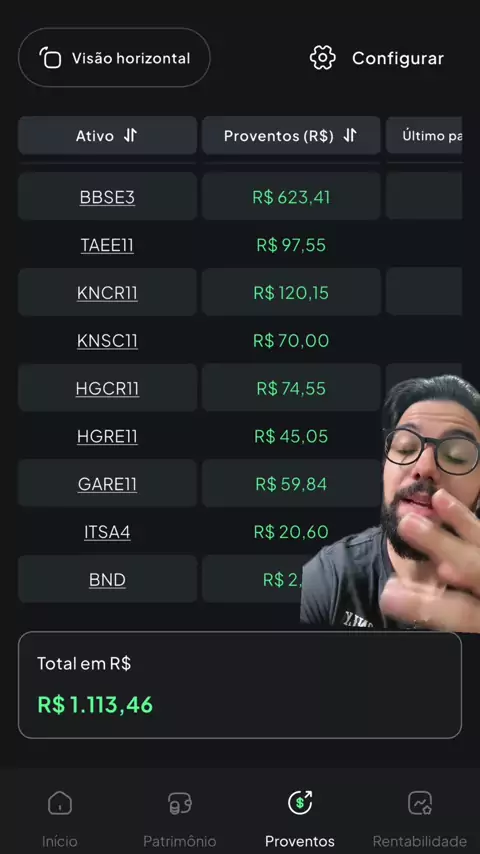Screen dimensions: 480x854
Task: Open the TAEE11 asset link
Action: click(x=107, y=245)
